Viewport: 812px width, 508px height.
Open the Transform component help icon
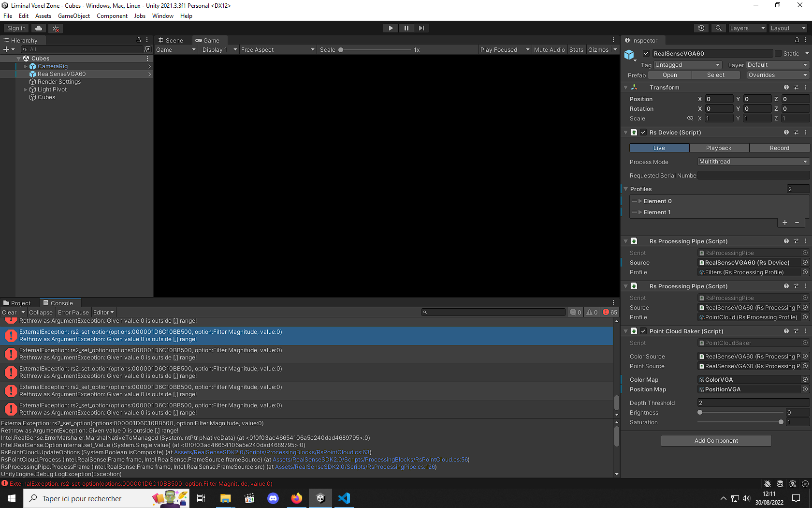[785, 87]
